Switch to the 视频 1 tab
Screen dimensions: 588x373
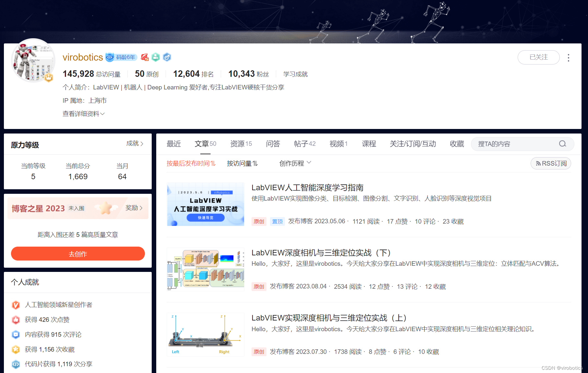coord(338,144)
